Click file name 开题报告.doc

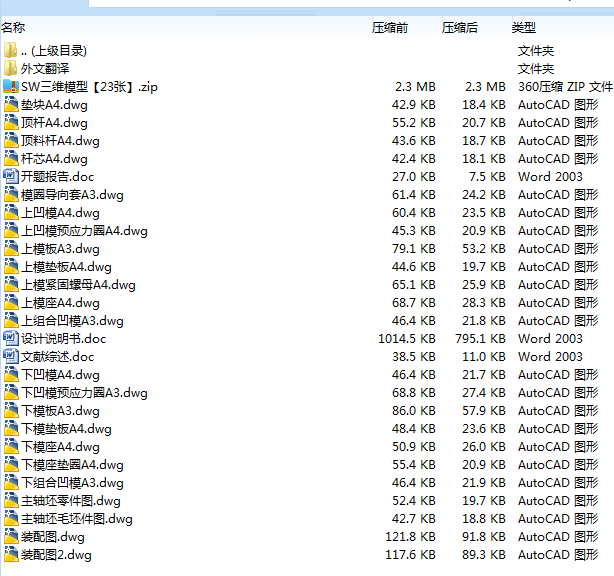[58, 177]
